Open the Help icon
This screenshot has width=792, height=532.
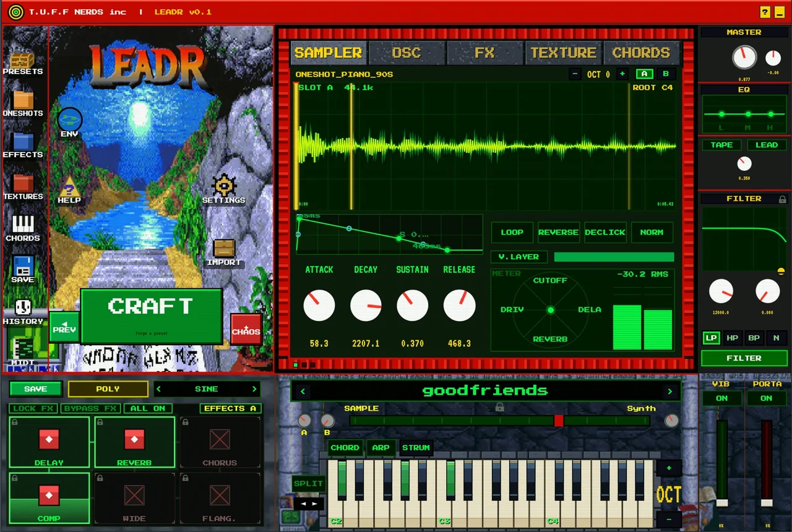pos(69,186)
